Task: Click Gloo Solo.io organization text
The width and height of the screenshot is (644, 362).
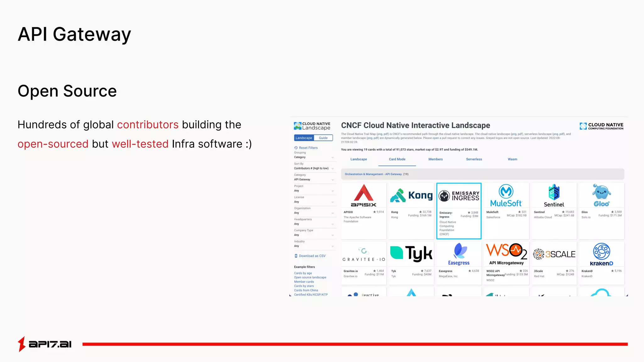Action: [x=586, y=217]
